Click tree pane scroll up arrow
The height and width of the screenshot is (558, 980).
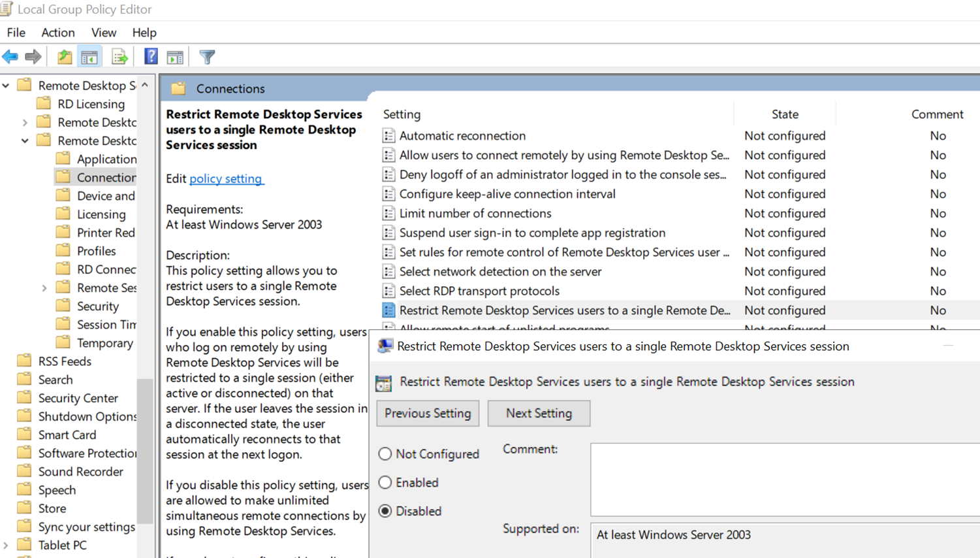[145, 86]
